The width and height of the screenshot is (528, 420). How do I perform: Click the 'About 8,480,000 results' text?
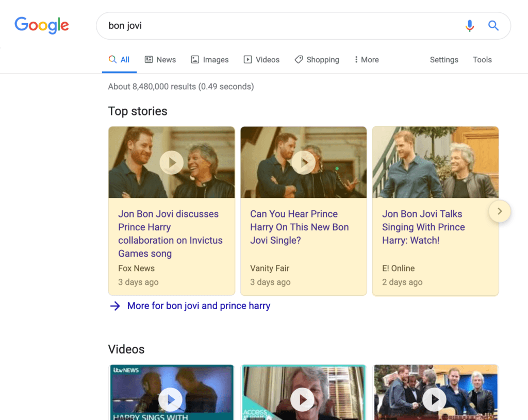pyautogui.click(x=181, y=87)
